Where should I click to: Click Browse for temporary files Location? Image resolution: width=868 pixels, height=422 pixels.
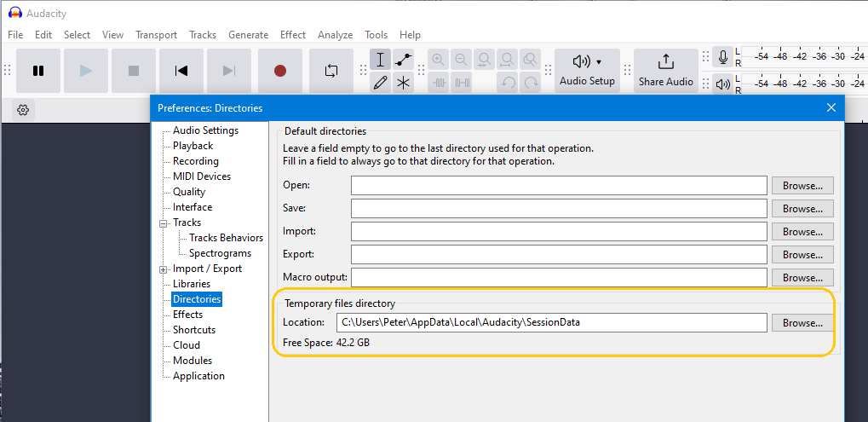point(802,323)
